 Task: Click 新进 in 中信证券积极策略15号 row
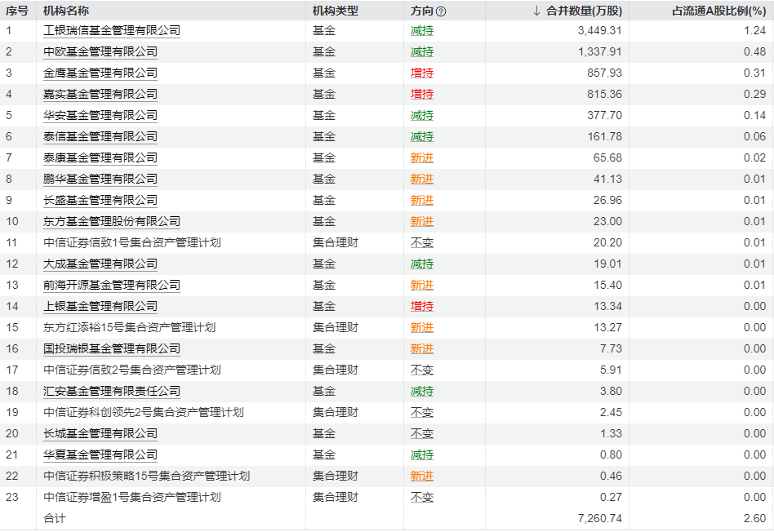[x=422, y=477]
